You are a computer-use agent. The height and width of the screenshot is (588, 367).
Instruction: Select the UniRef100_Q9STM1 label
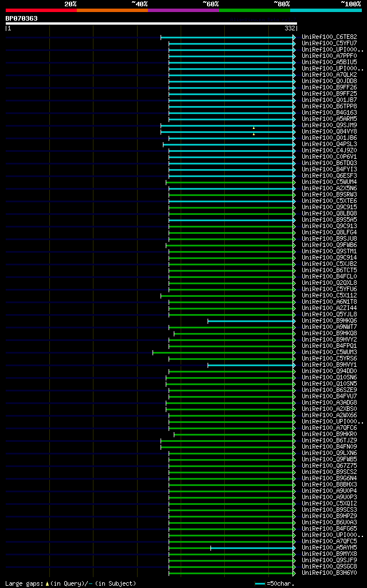[x=330, y=251]
